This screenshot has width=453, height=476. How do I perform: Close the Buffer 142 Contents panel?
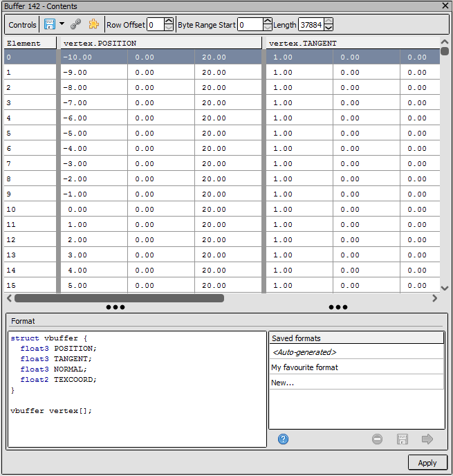[445, 6]
